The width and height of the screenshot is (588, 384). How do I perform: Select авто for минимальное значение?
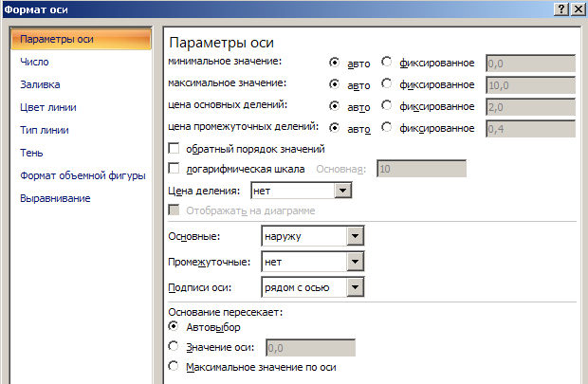(x=334, y=63)
